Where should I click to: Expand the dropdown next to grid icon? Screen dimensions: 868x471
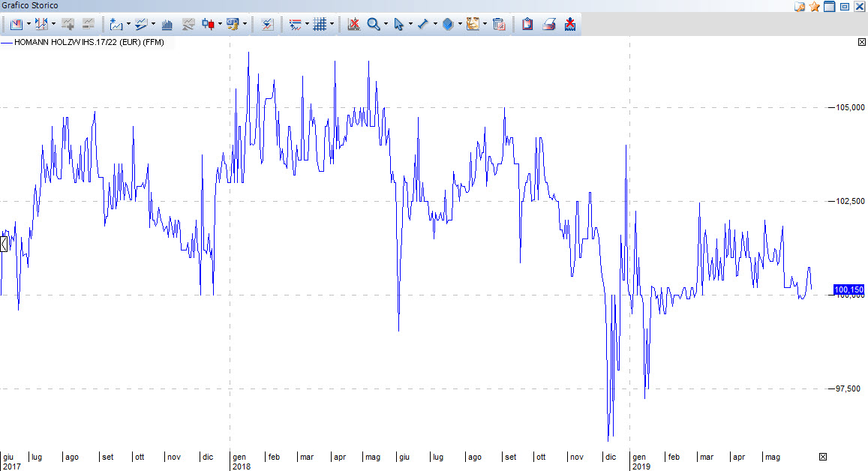pos(332,24)
